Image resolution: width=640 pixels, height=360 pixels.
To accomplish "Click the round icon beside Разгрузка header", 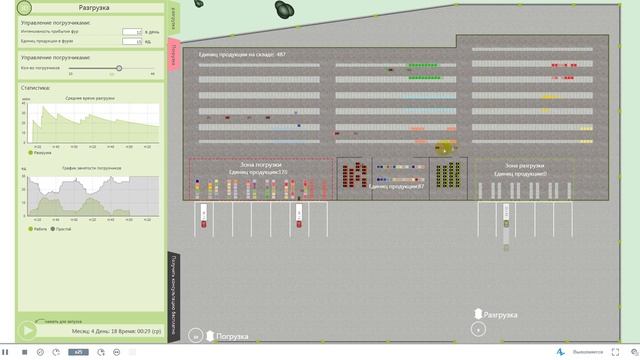I will click(24, 7).
